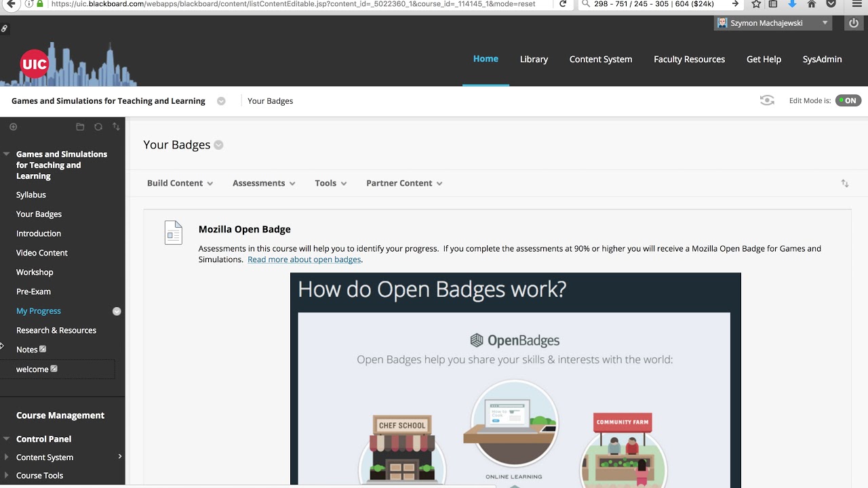
Task: Open Research & Resources link
Action: click(x=56, y=330)
